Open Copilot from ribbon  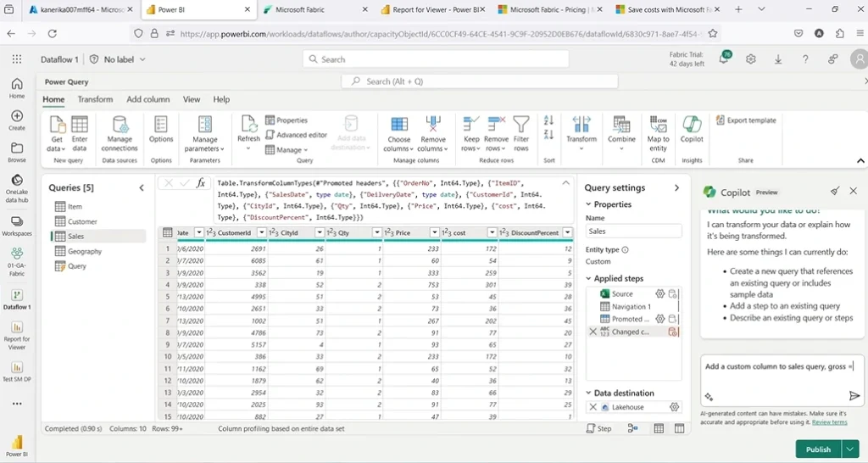[x=692, y=130]
